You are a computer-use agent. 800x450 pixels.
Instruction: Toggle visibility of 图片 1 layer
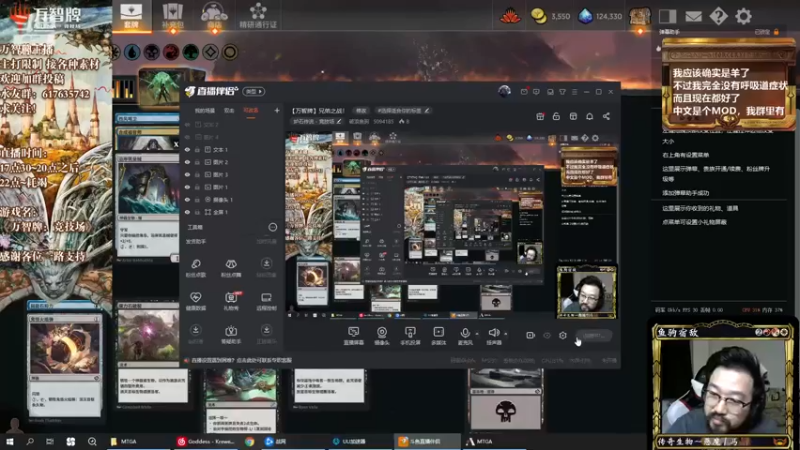point(187,187)
